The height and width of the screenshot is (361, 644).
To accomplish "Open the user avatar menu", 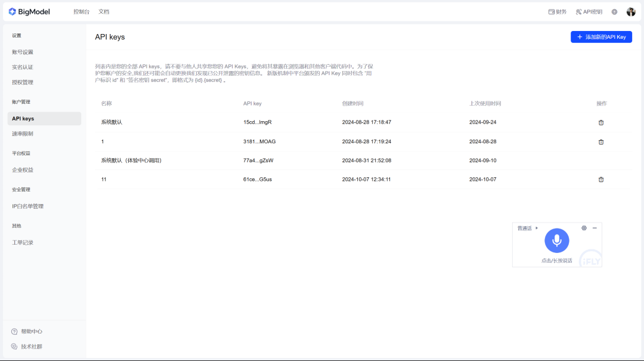I will [x=631, y=12].
